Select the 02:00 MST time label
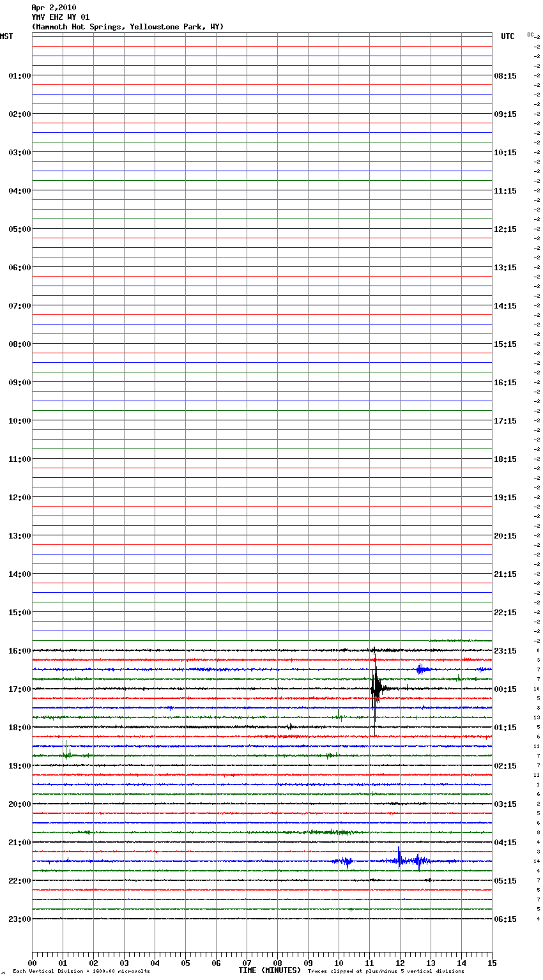This screenshot has width=543, height=980. 20,114
